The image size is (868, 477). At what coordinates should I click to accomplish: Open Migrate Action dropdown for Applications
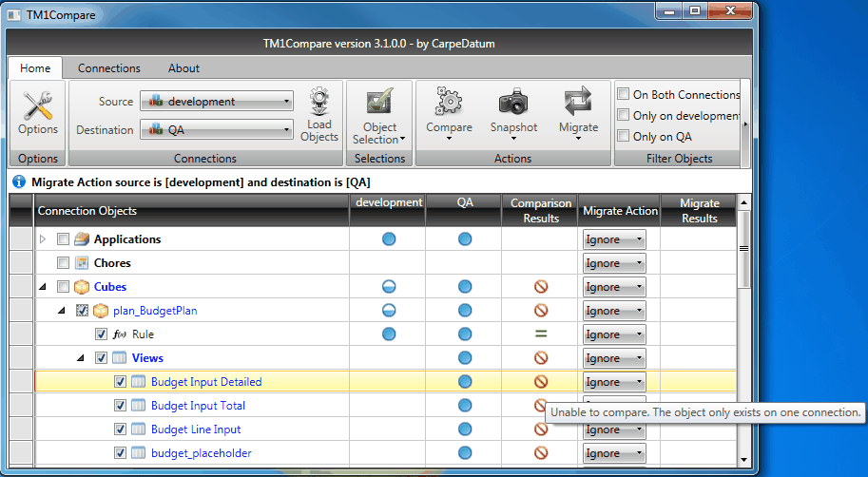point(614,239)
